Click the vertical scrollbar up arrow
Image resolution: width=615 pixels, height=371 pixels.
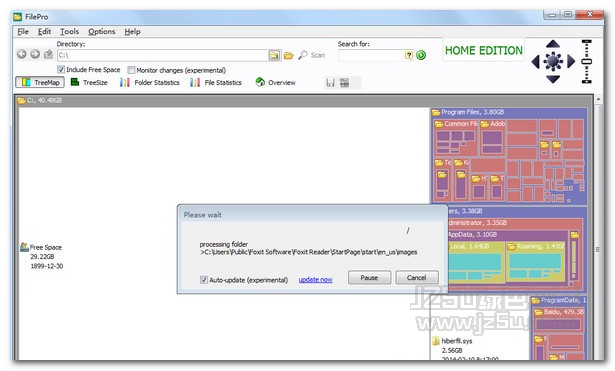click(598, 100)
